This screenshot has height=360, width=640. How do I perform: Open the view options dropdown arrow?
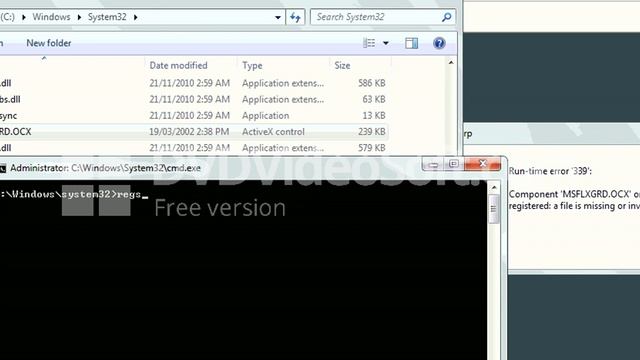tap(386, 43)
